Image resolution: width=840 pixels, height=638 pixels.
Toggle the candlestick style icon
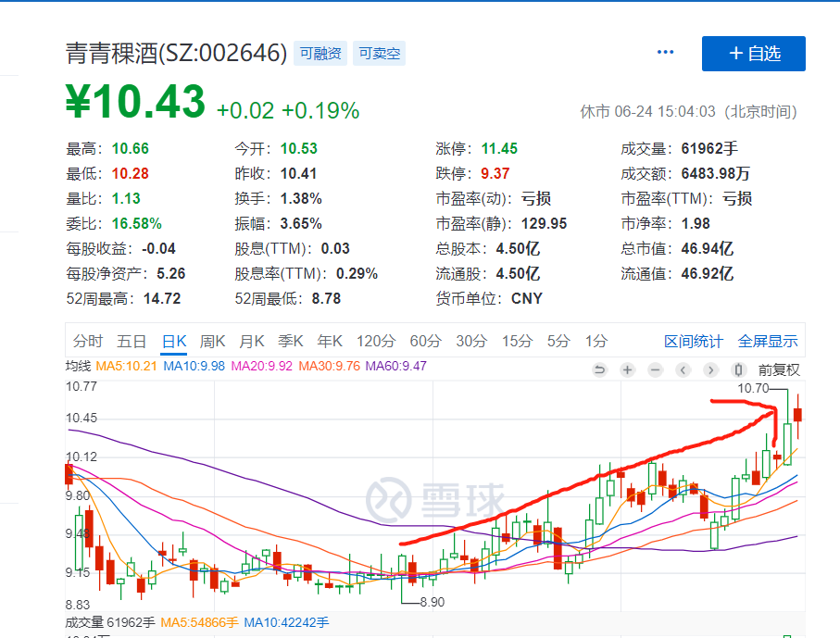click(739, 369)
